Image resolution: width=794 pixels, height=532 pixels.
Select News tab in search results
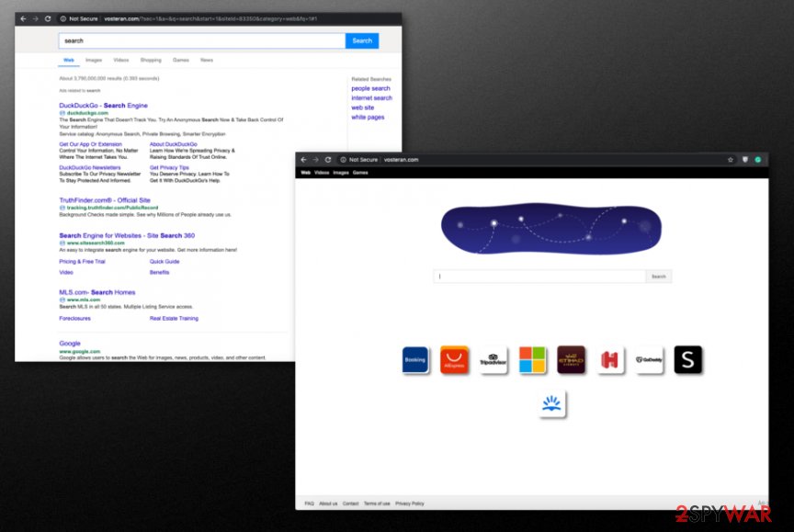[x=207, y=61]
